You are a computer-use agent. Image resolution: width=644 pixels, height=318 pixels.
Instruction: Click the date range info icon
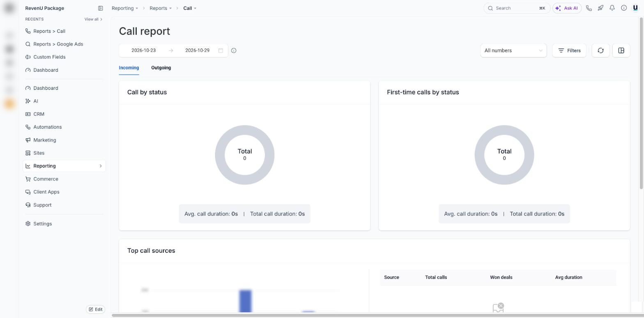coord(234,50)
